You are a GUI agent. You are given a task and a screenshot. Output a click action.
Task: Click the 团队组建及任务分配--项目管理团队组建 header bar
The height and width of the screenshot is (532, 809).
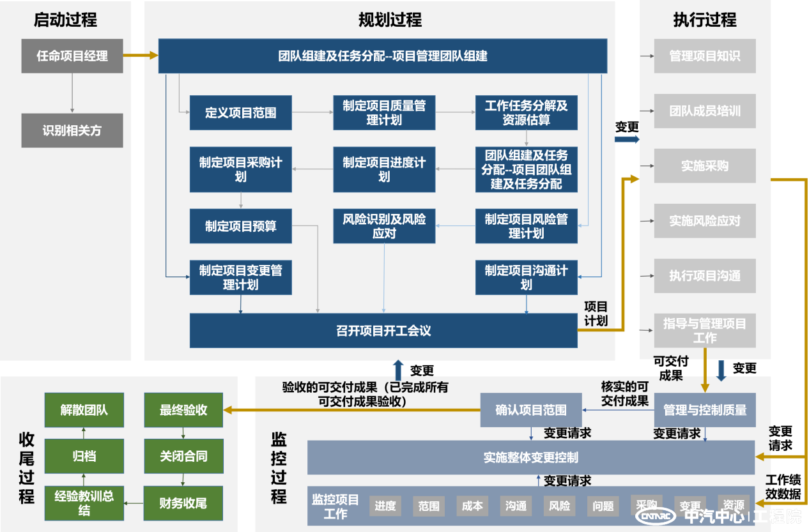click(382, 56)
